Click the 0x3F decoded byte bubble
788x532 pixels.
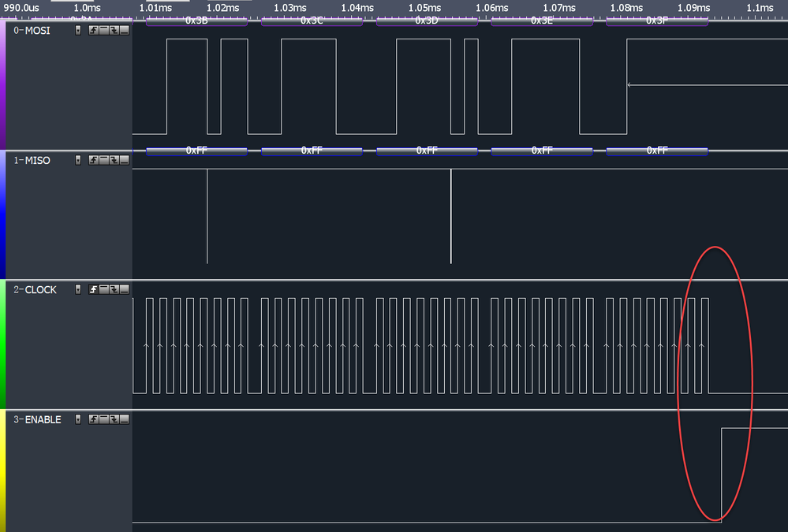[x=657, y=21]
